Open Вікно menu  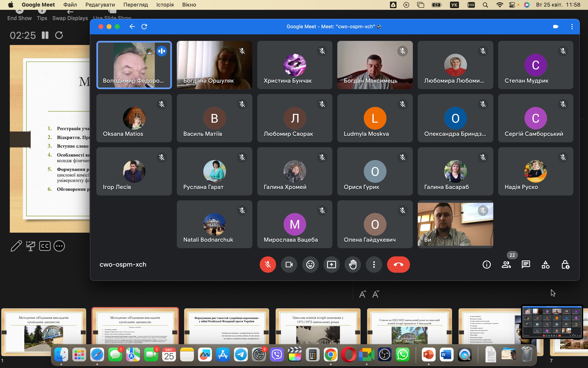click(189, 5)
